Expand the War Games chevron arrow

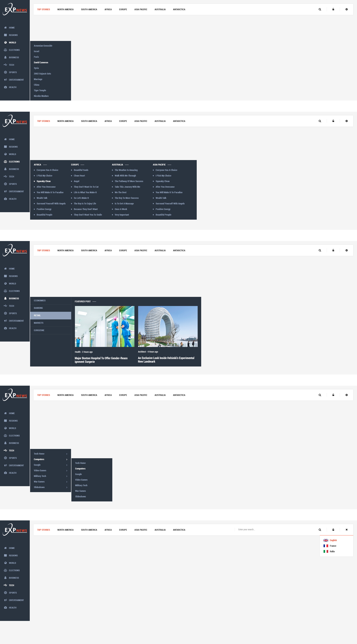[67, 482]
